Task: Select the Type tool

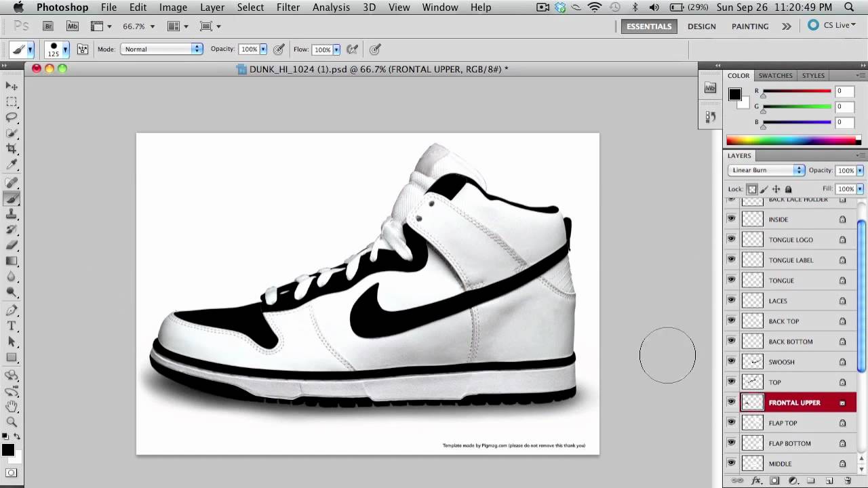Action: pos(12,327)
